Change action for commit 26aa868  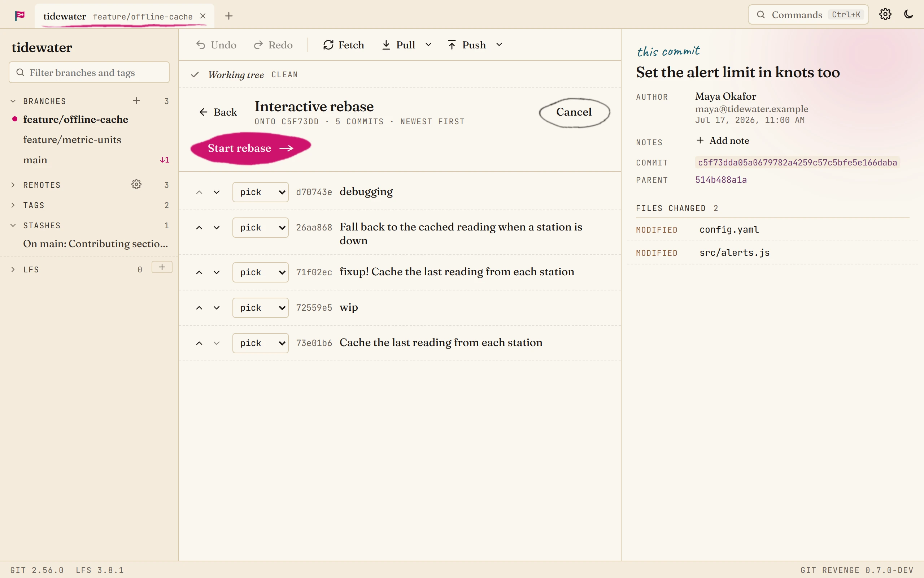coord(260,228)
